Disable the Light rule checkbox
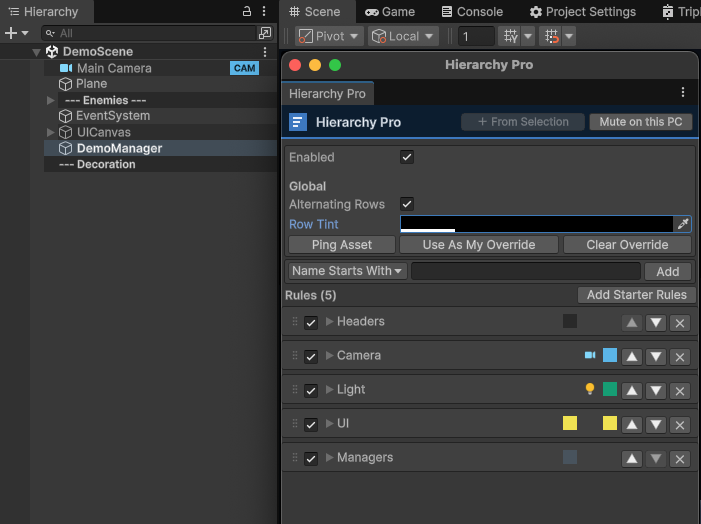This screenshot has height=524, width=701. point(311,391)
